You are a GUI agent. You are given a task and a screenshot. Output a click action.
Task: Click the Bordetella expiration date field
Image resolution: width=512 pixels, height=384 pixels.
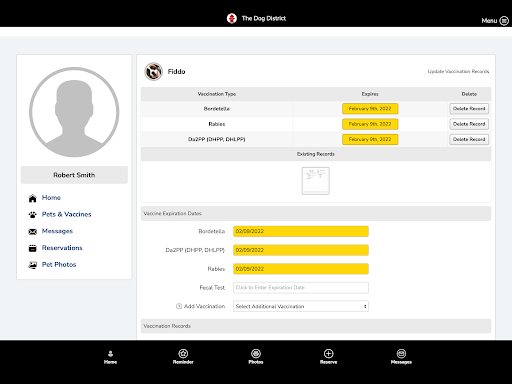pos(301,231)
